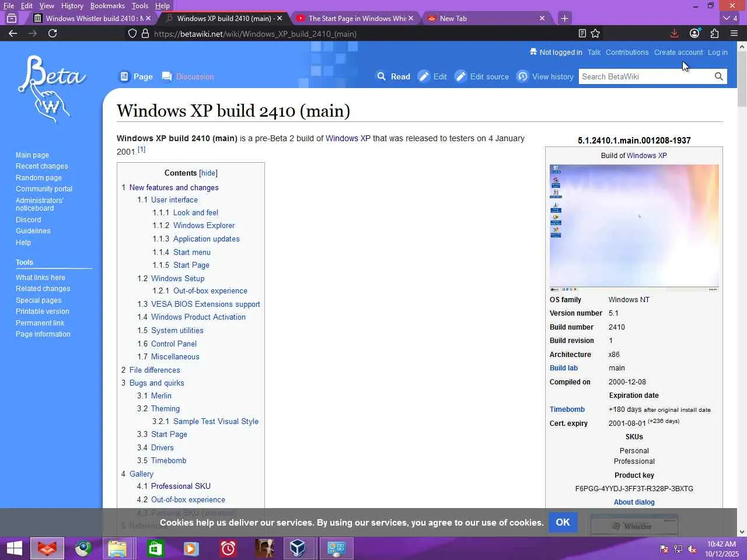Open the Timebomb link in the infobox
The height and width of the screenshot is (560, 747).
(x=567, y=409)
